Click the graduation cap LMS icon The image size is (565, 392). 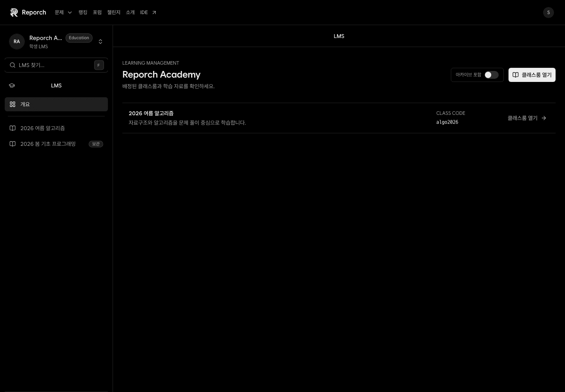pyautogui.click(x=12, y=85)
